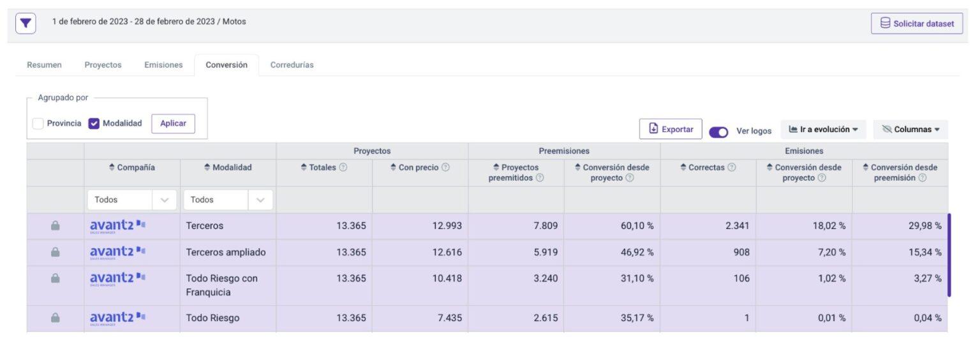Image resolution: width=980 pixels, height=344 pixels.
Task: Click help icon next to Correctas header
Action: click(731, 168)
